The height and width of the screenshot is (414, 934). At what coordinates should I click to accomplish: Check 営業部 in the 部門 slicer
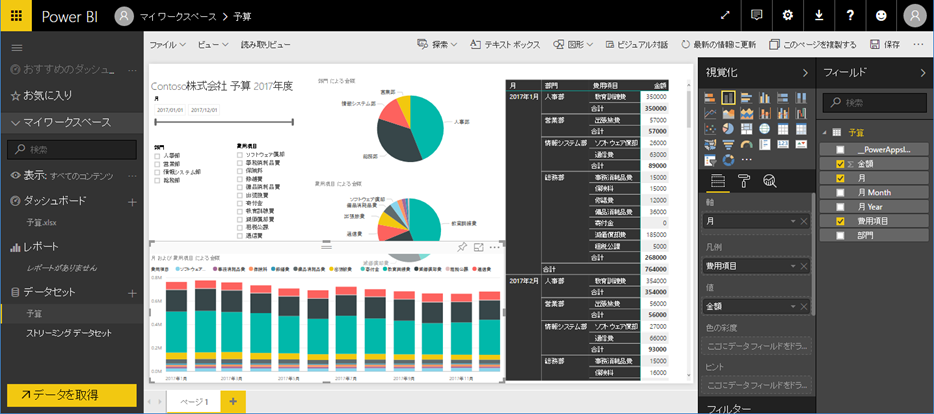pos(158,163)
